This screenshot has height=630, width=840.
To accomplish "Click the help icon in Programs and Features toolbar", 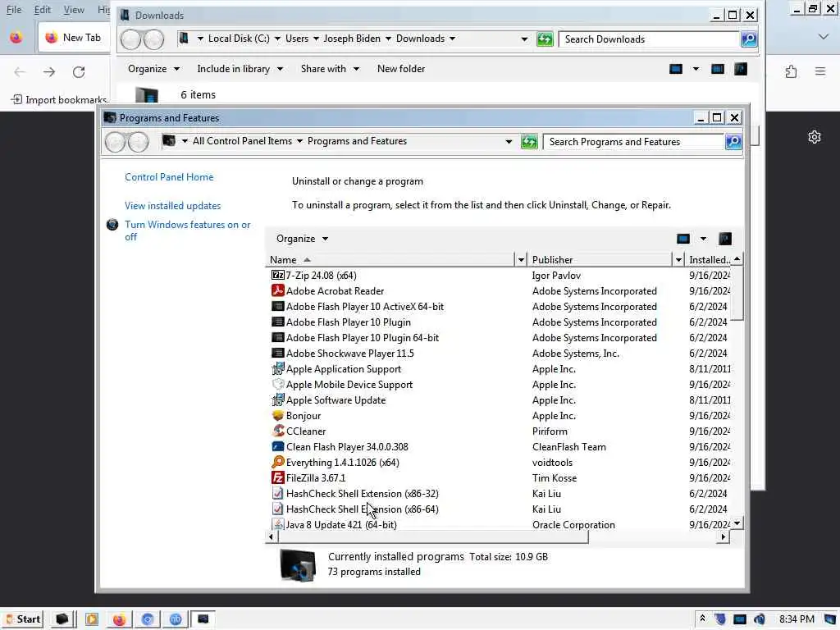I will tap(725, 239).
